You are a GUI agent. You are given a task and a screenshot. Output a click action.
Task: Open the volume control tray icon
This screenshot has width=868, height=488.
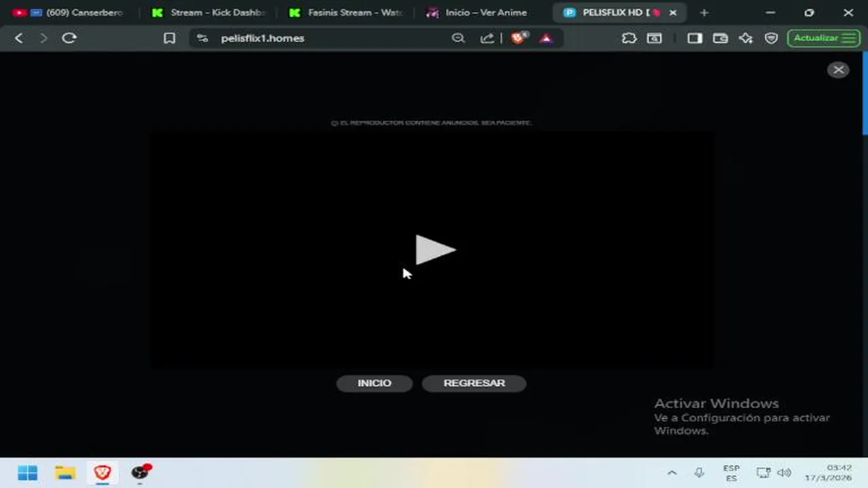point(785,473)
